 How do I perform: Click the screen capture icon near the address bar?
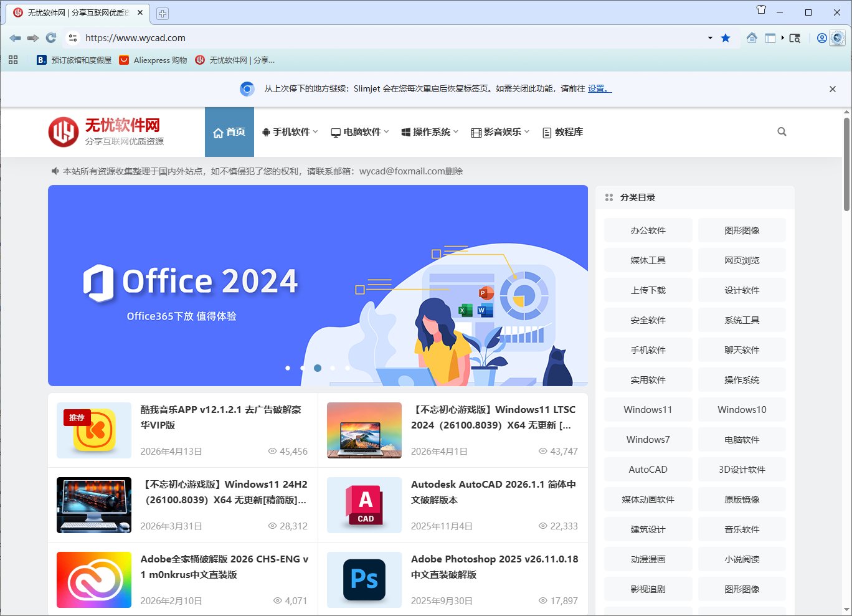click(795, 37)
